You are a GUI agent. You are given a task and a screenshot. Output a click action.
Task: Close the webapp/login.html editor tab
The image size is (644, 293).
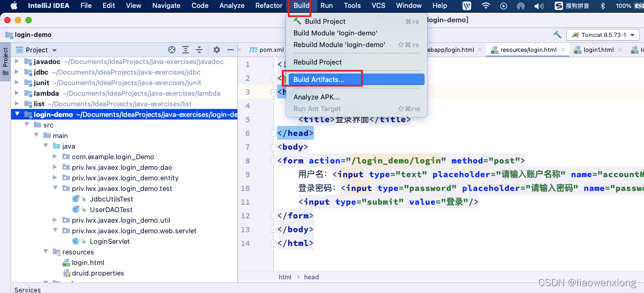pos(480,50)
